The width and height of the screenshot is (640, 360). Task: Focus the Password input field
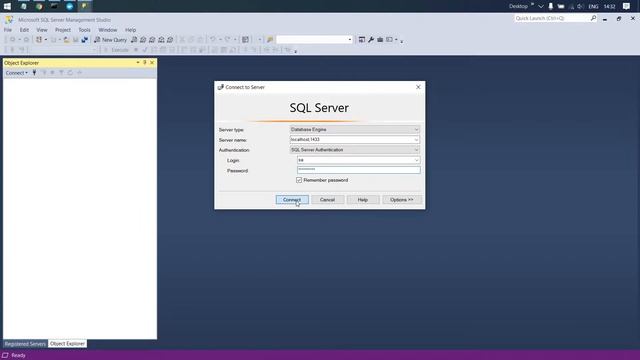pos(358,170)
